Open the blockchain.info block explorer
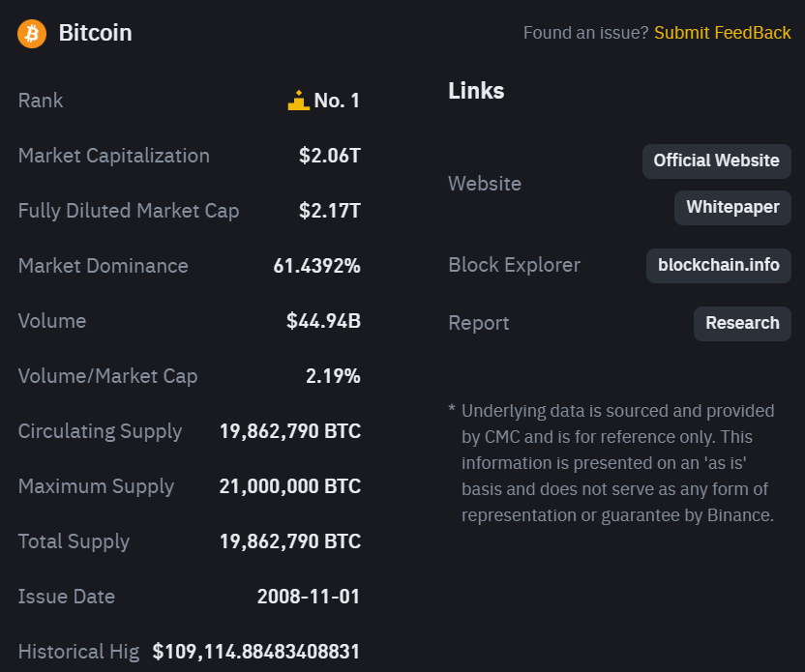Image resolution: width=805 pixels, height=672 pixels. coord(718,265)
